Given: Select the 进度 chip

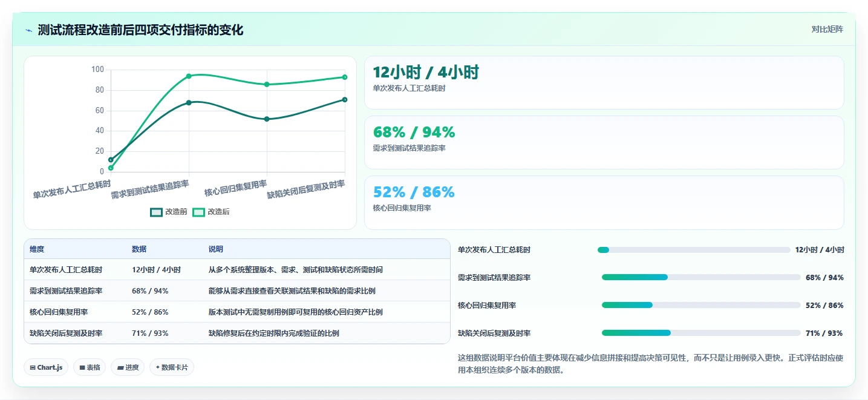Looking at the screenshot, I should tap(128, 367).
